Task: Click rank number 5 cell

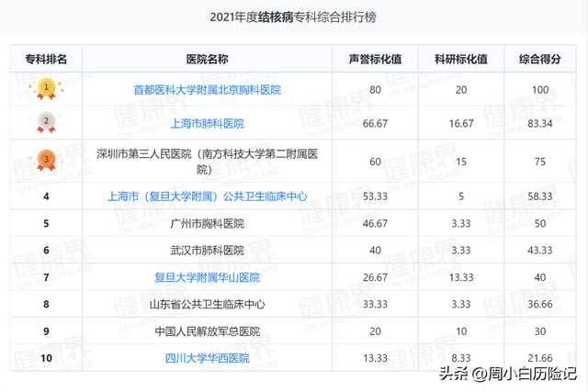Action: pyautogui.click(x=46, y=223)
